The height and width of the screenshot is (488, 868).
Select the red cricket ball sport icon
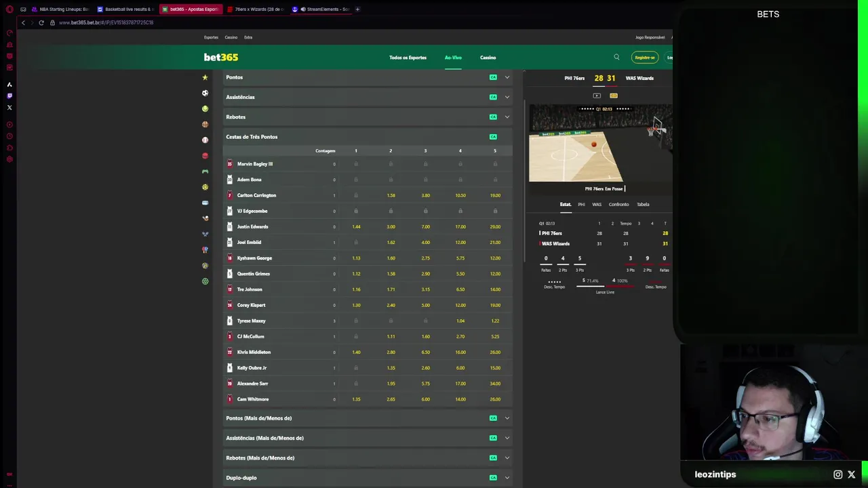[205, 155]
